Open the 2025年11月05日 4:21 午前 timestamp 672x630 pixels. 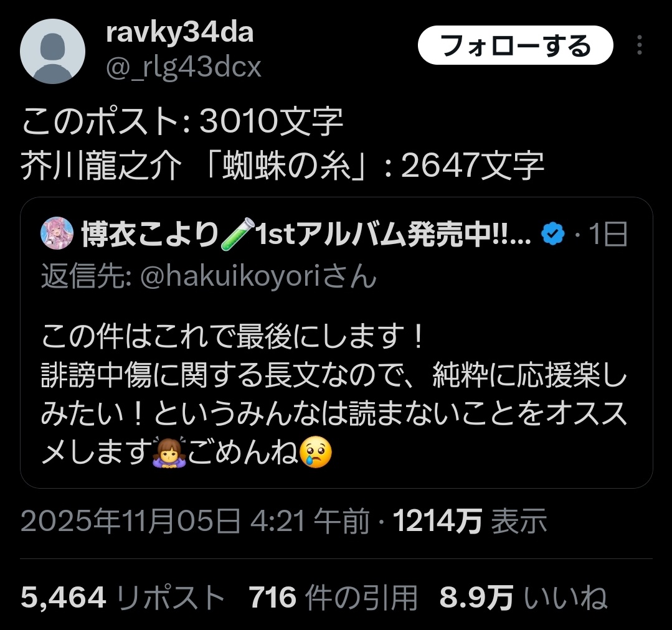(x=195, y=521)
